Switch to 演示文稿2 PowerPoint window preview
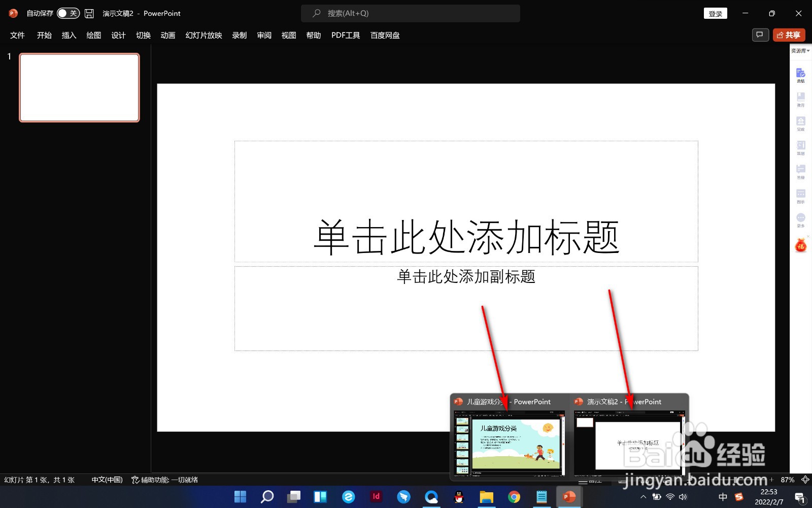The height and width of the screenshot is (508, 812). point(629,437)
